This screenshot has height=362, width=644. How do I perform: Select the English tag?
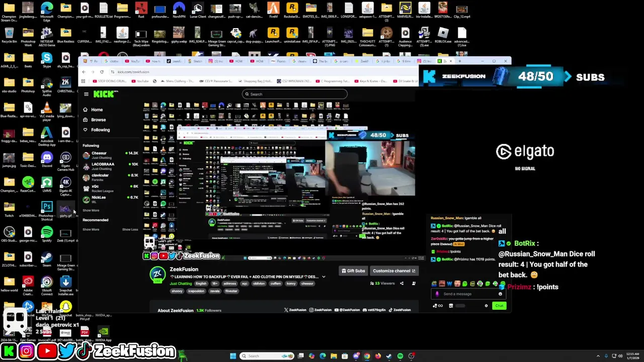(201, 284)
